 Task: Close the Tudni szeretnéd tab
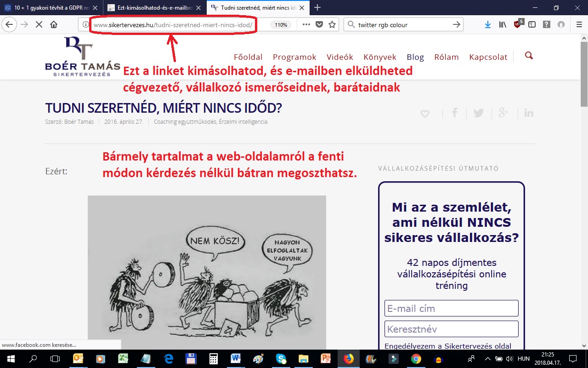[x=302, y=7]
